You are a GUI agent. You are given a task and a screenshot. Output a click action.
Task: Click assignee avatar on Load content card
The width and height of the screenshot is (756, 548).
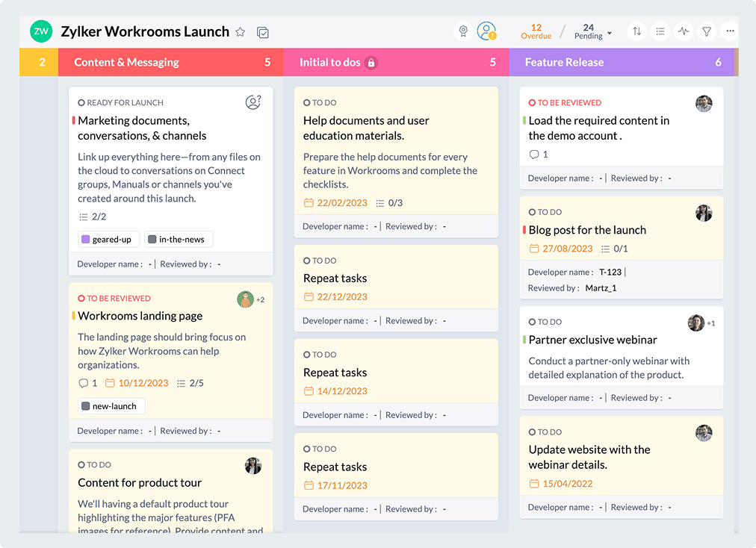pos(704,103)
